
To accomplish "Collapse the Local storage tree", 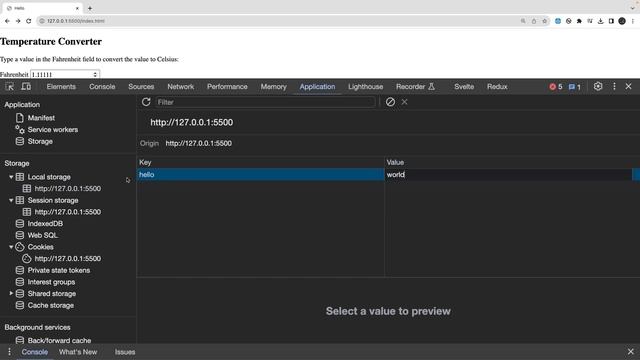I will [x=11, y=177].
